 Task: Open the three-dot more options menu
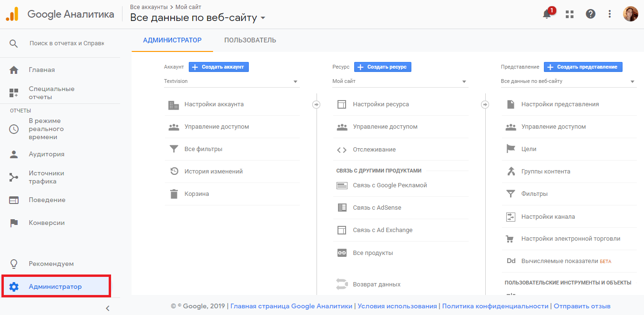tap(610, 14)
